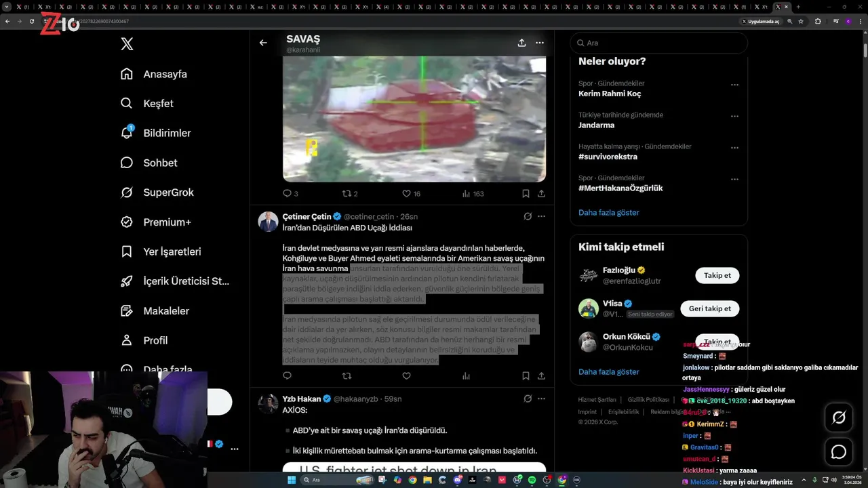Like the tank video post with 16 likes
868x488 pixels.
pyautogui.click(x=411, y=193)
